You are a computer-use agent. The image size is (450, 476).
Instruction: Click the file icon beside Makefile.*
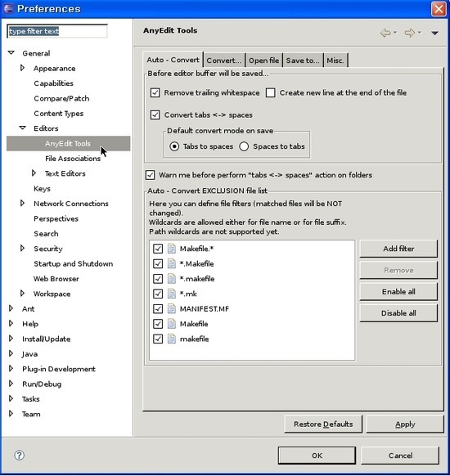[x=172, y=249]
